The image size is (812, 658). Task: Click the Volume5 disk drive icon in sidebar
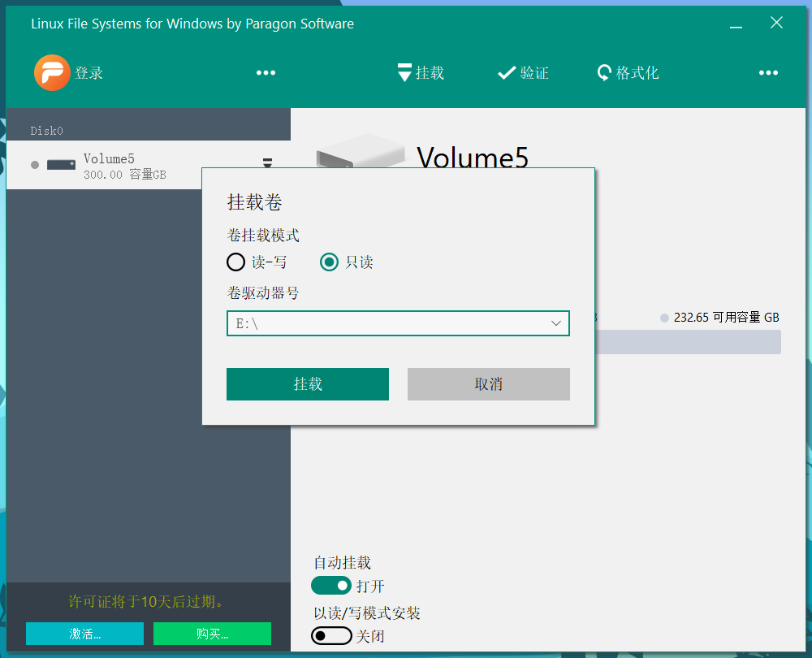[61, 165]
